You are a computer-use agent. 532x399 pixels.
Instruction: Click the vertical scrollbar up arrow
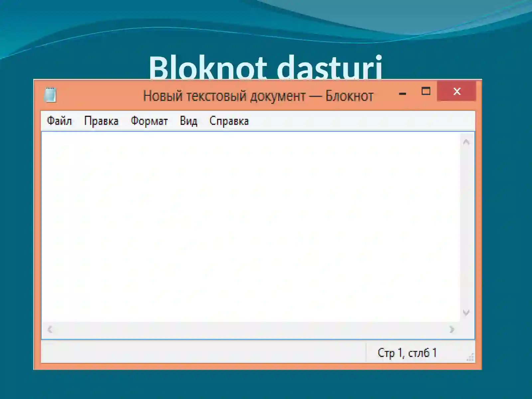tap(466, 142)
